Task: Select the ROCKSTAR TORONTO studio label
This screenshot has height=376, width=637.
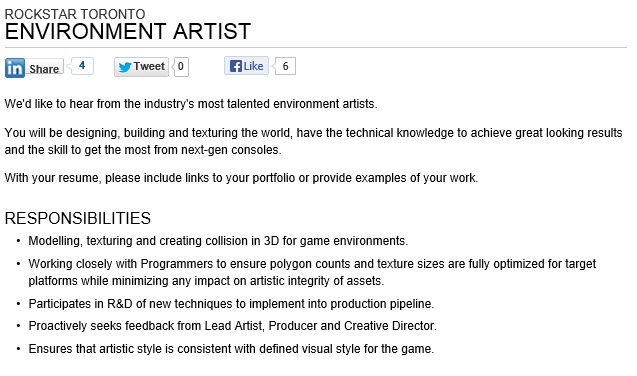Action: click(x=75, y=14)
